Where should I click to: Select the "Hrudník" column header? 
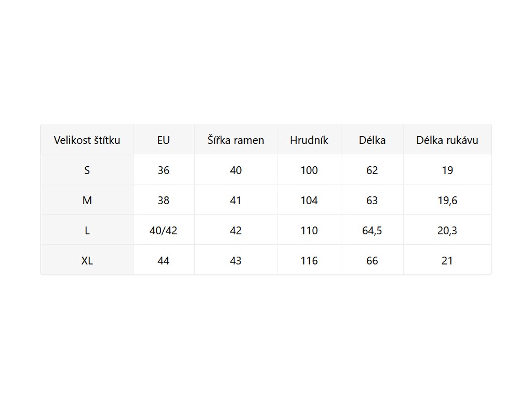309,140
